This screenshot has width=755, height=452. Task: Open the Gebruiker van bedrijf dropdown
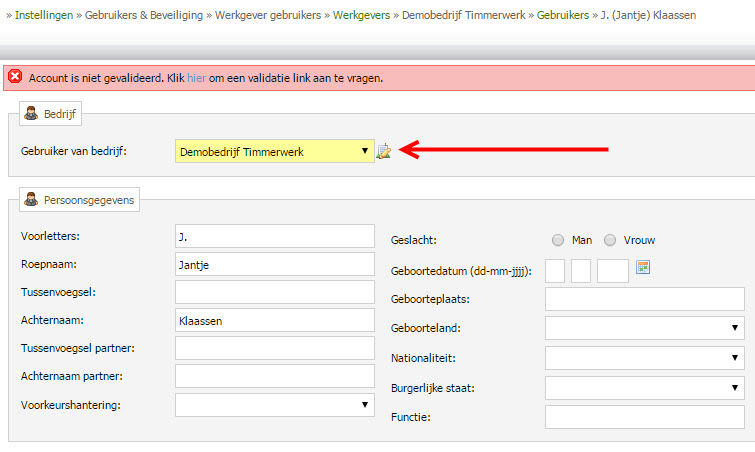pos(275,151)
